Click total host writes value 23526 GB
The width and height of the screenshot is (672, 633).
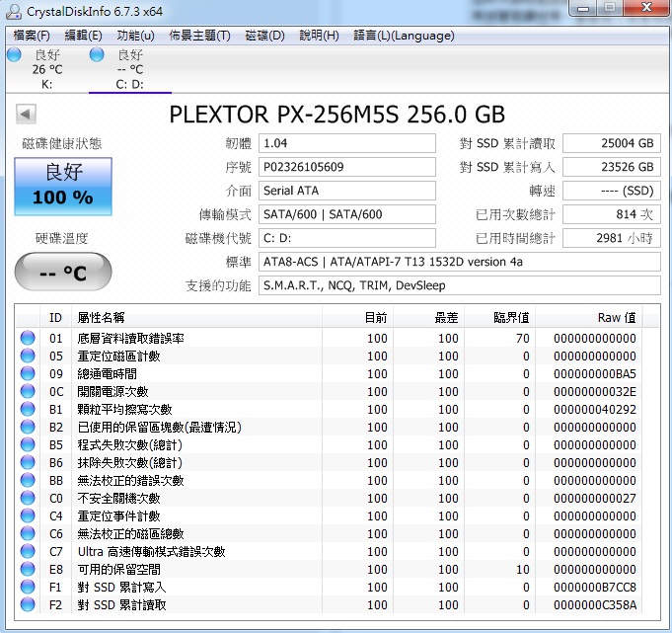[612, 167]
